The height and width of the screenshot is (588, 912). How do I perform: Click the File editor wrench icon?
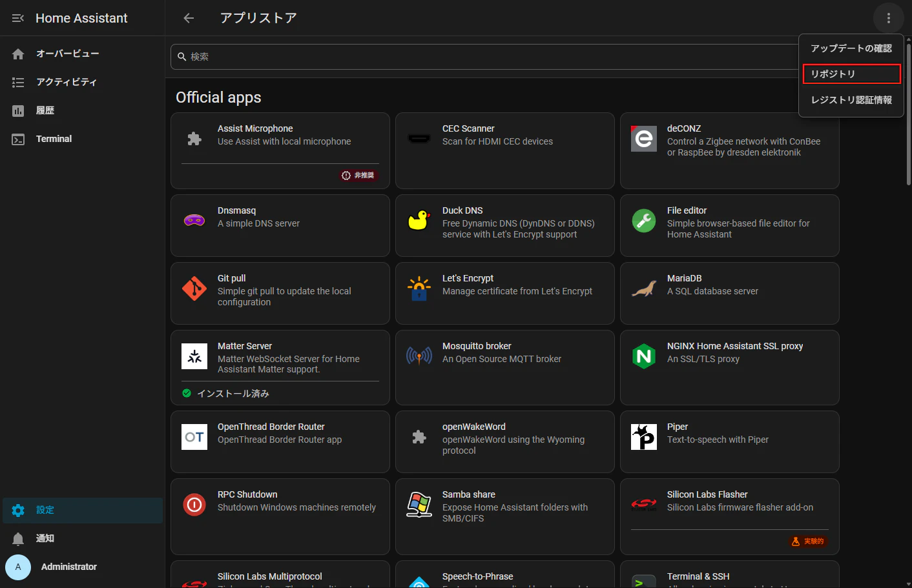click(644, 221)
